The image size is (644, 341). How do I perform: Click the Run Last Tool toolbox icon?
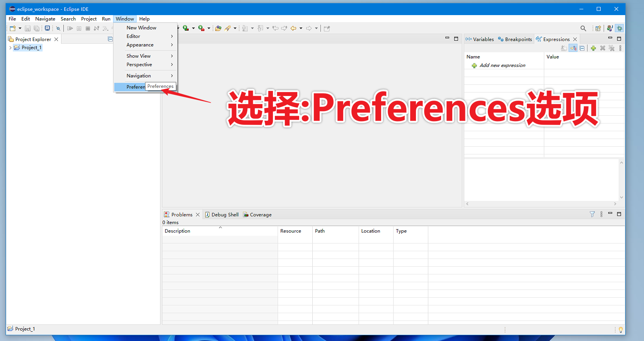(x=201, y=28)
